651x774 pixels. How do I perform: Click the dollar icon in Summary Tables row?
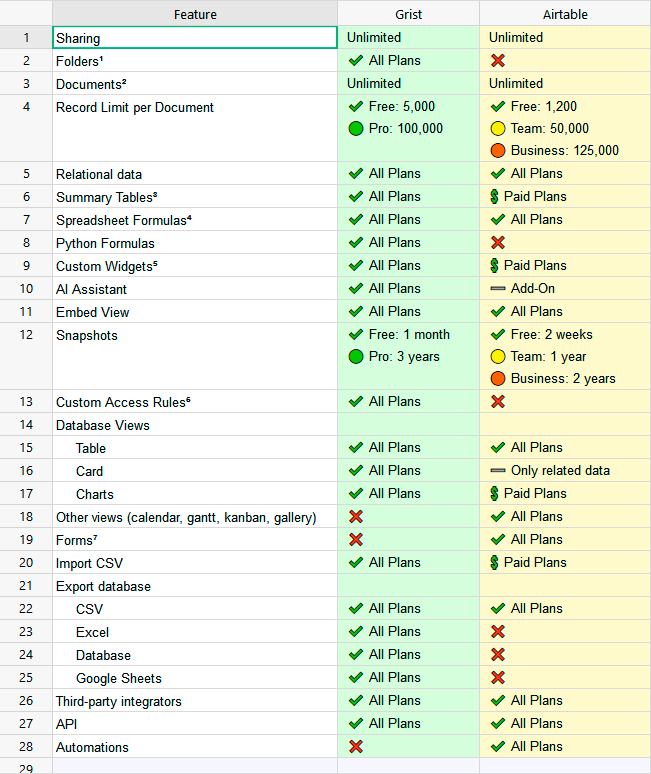[x=495, y=197]
